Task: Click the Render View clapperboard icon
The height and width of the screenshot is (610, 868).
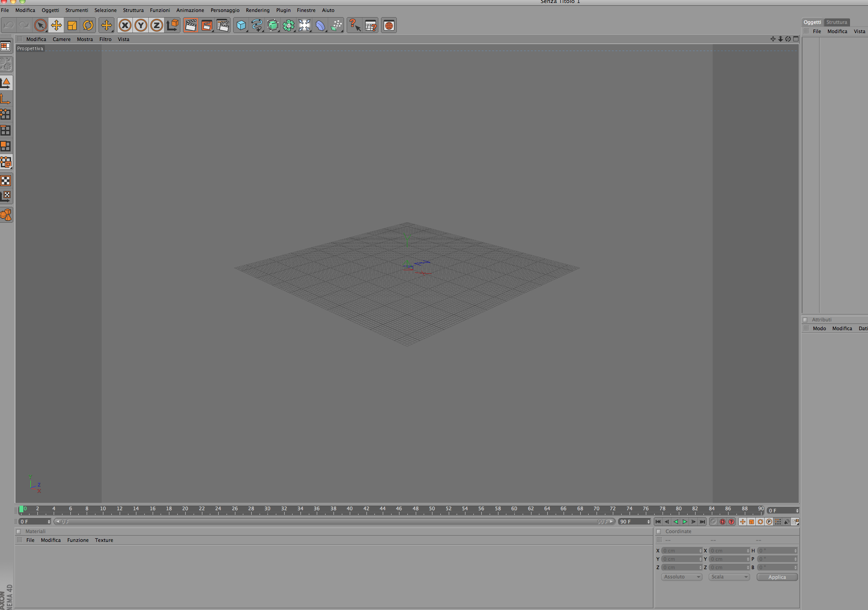Action: [x=190, y=26]
